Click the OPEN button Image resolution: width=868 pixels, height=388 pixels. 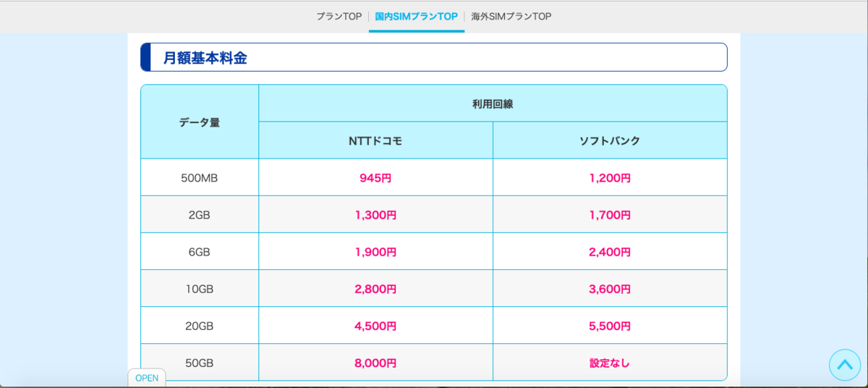coord(147,378)
